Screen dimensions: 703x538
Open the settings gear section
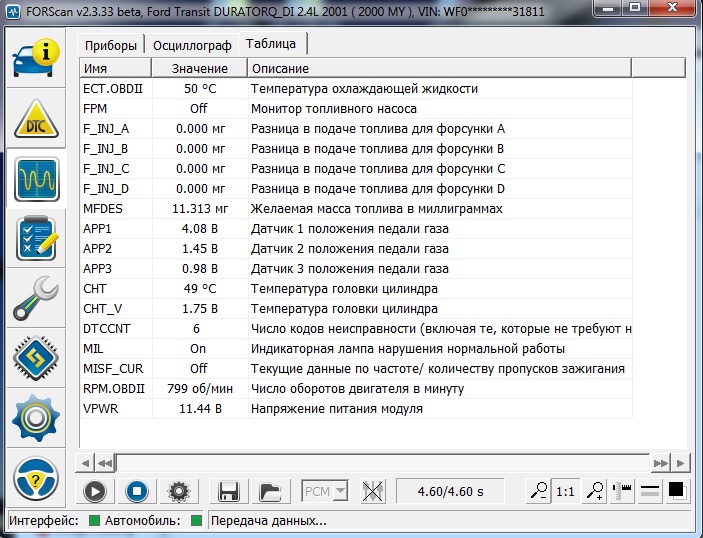[36, 418]
